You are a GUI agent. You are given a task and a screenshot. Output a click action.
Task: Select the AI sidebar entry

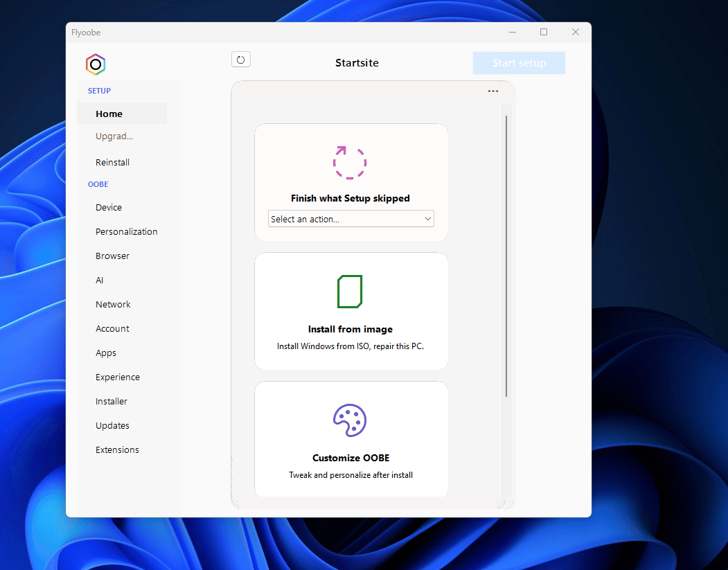pyautogui.click(x=100, y=280)
